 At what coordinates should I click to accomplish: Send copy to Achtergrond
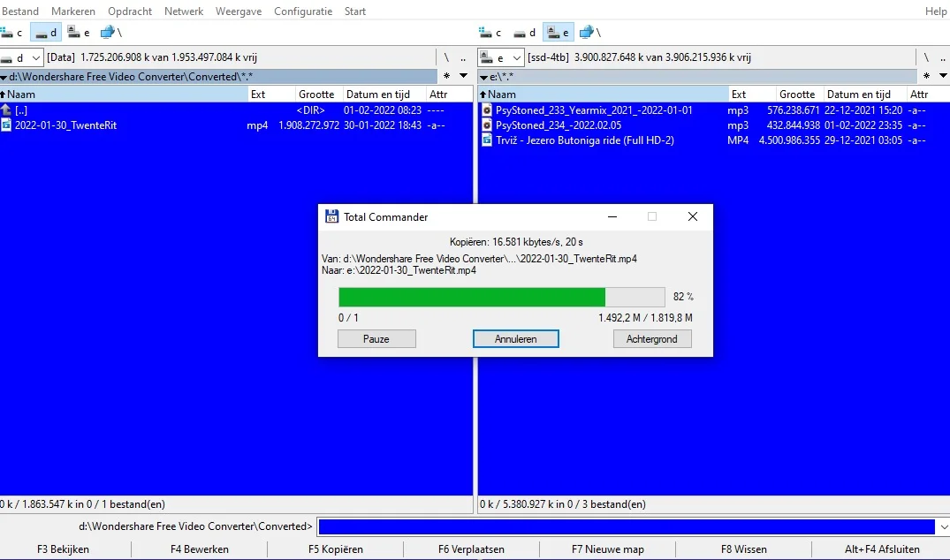pos(652,339)
